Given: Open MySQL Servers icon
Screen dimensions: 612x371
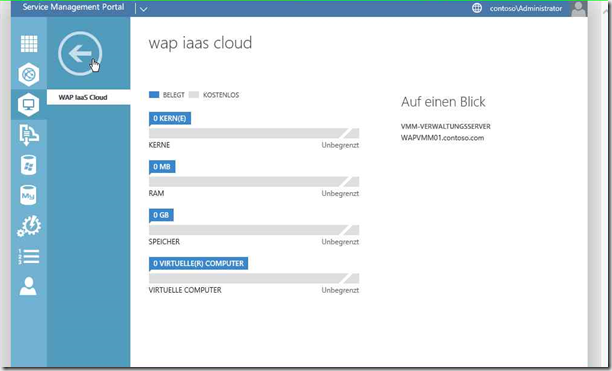Looking at the screenshot, I should coord(28,195).
